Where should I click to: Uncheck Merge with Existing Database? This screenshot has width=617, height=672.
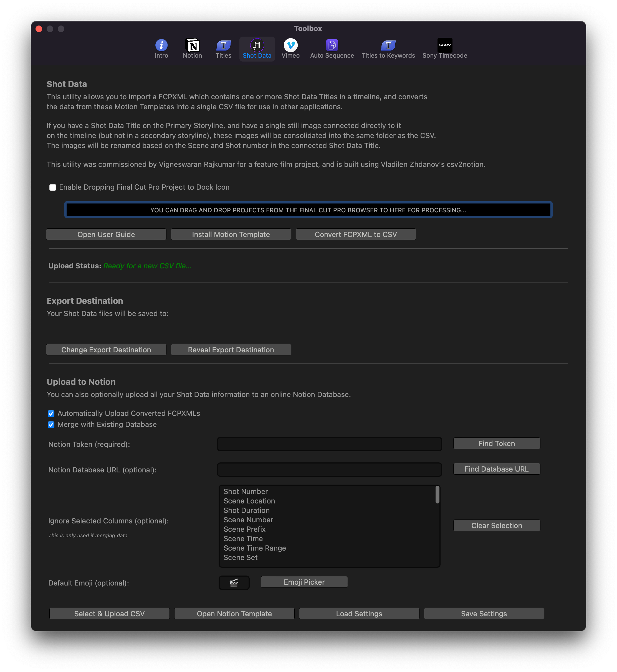51,425
